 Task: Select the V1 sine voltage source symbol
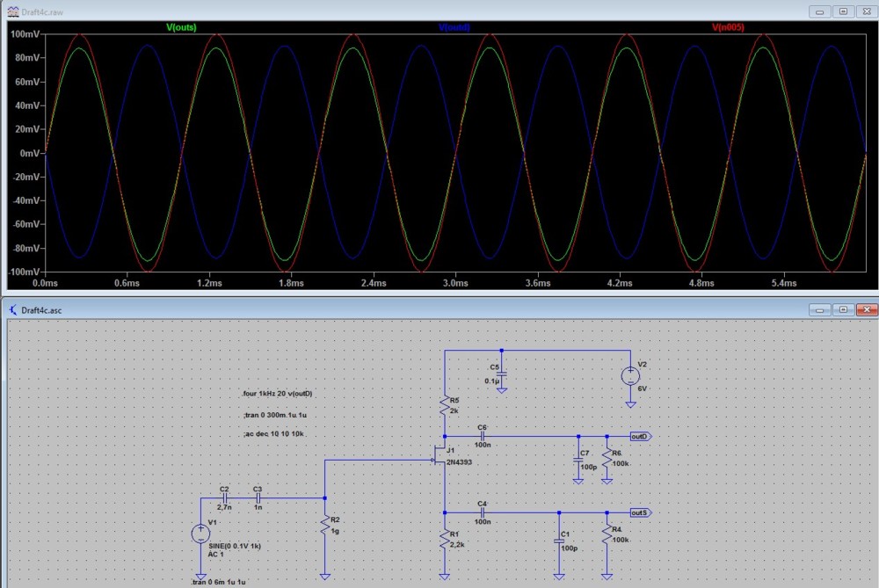[201, 533]
